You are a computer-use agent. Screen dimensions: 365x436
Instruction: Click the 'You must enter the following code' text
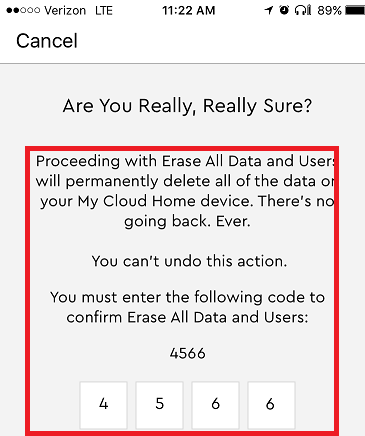coord(187,297)
